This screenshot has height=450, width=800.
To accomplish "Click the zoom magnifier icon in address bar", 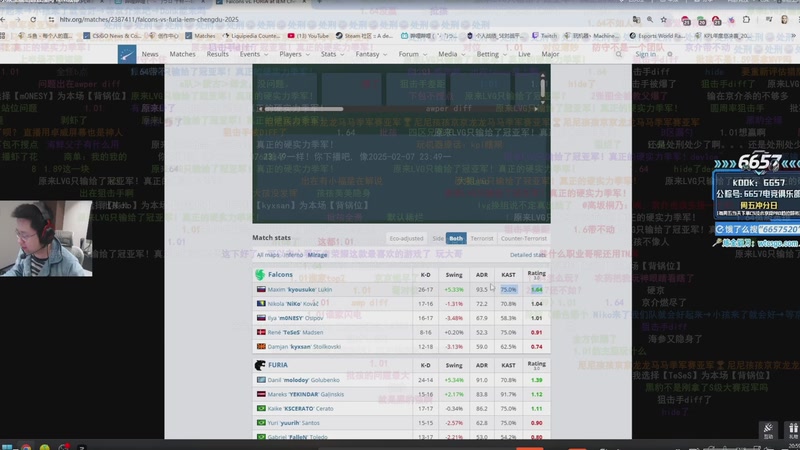I will pyautogui.click(x=649, y=19).
